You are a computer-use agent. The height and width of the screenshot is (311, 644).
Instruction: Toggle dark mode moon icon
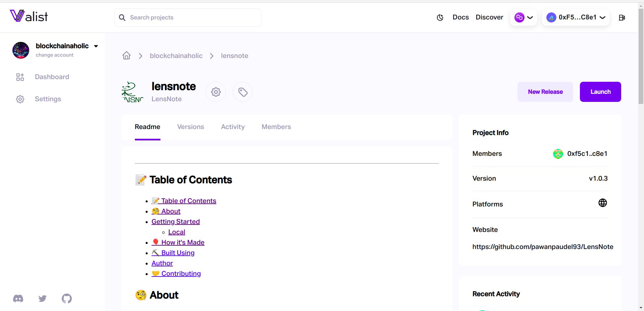(440, 17)
